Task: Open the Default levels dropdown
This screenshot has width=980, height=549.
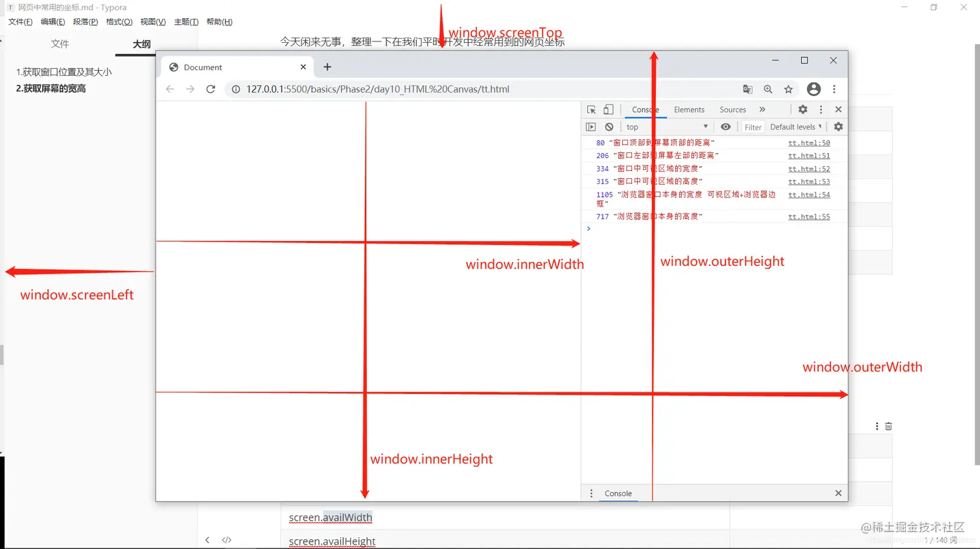Action: [796, 127]
